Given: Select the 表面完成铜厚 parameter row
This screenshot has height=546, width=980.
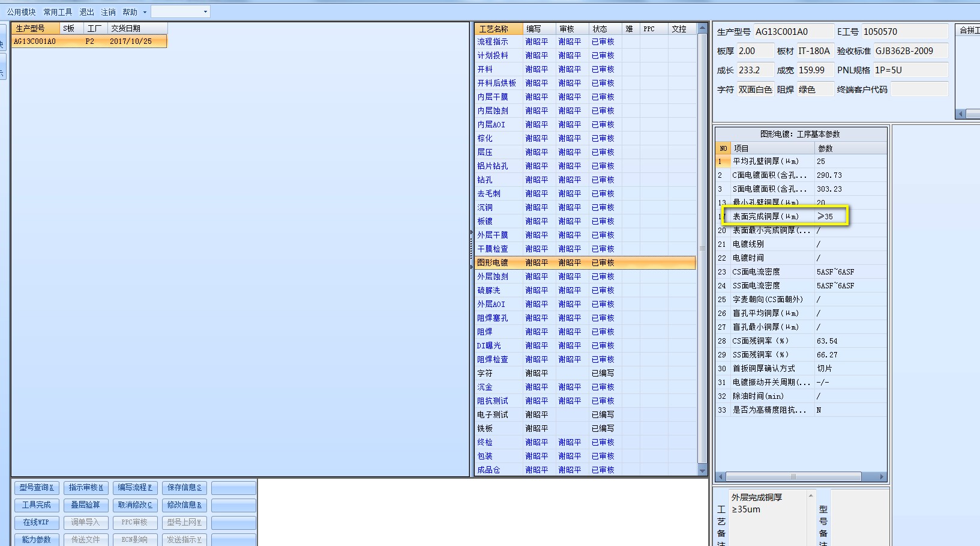Looking at the screenshot, I should (801, 216).
